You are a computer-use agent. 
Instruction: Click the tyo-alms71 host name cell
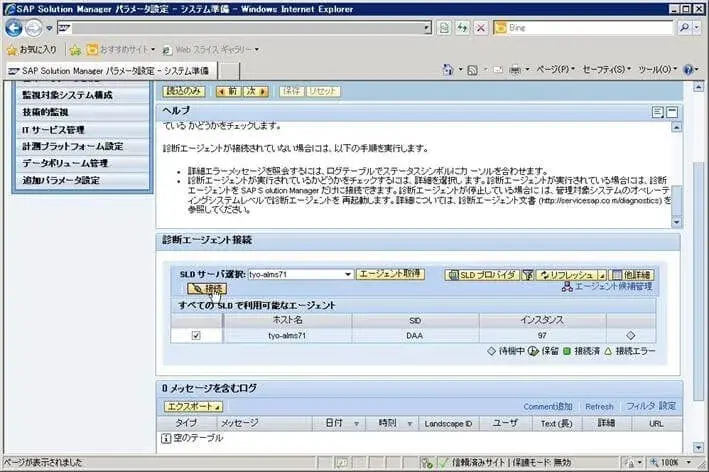pyautogui.click(x=287, y=335)
